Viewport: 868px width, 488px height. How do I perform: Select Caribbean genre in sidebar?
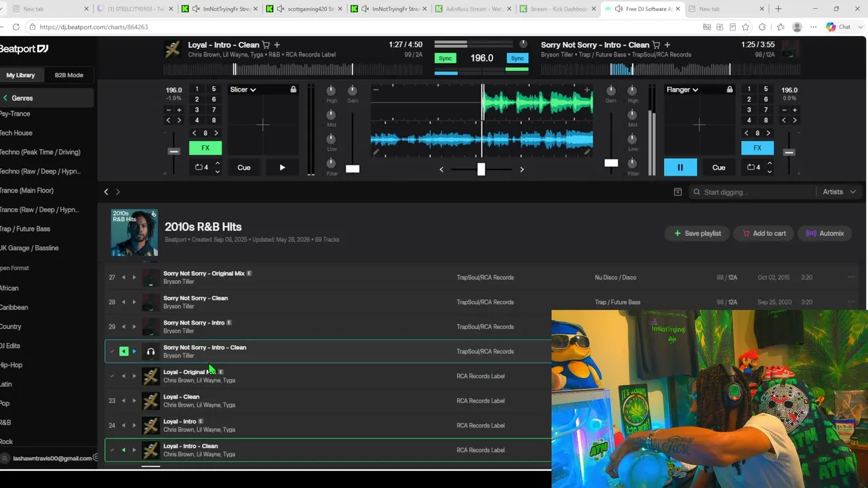tap(14, 307)
